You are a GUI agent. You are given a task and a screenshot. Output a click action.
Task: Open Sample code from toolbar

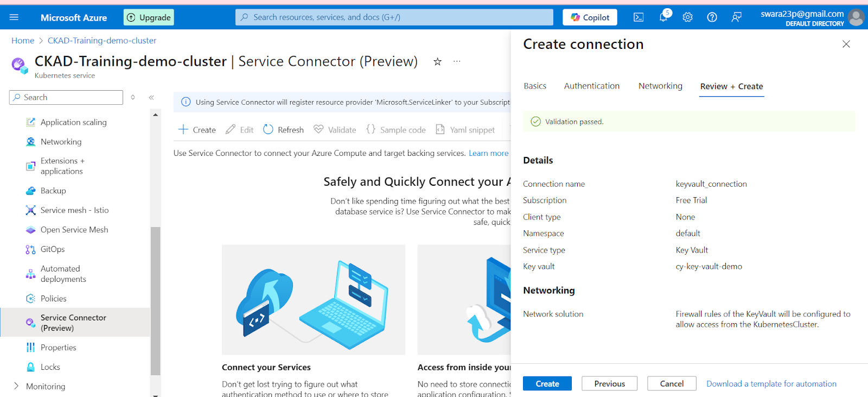coord(395,130)
